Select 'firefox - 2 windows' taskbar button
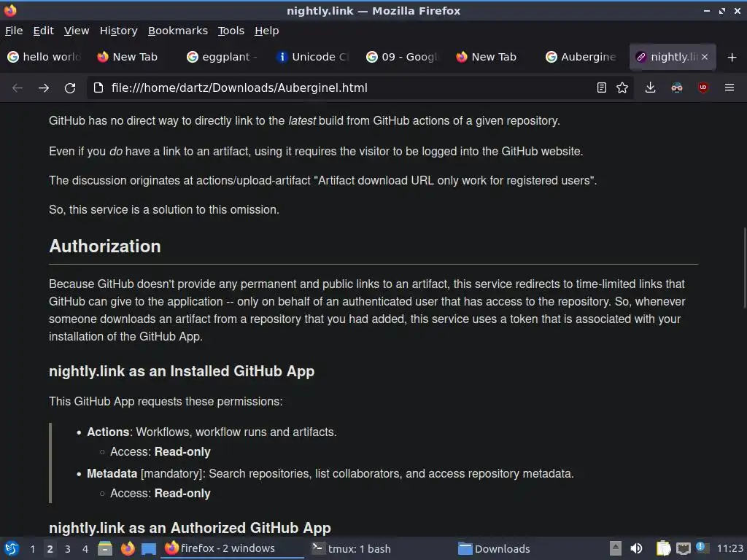This screenshot has width=747, height=560. 233,548
